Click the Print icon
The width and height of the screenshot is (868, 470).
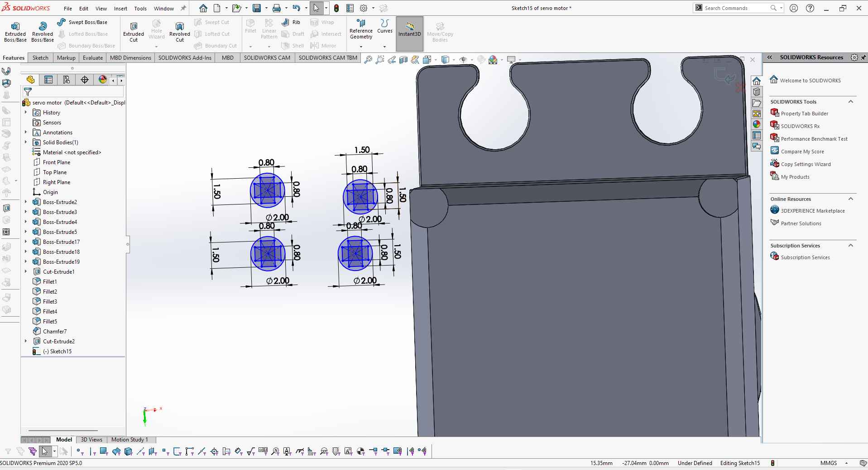tap(277, 8)
